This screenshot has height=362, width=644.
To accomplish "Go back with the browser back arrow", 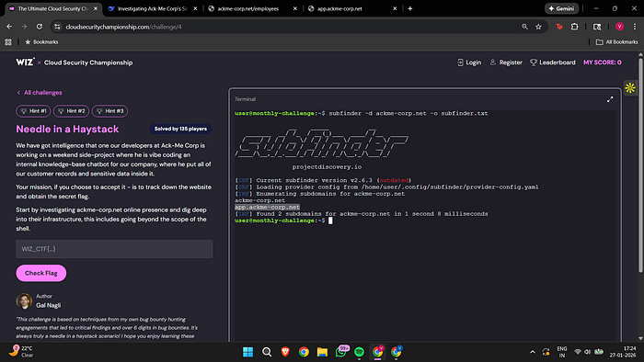I will point(9,27).
